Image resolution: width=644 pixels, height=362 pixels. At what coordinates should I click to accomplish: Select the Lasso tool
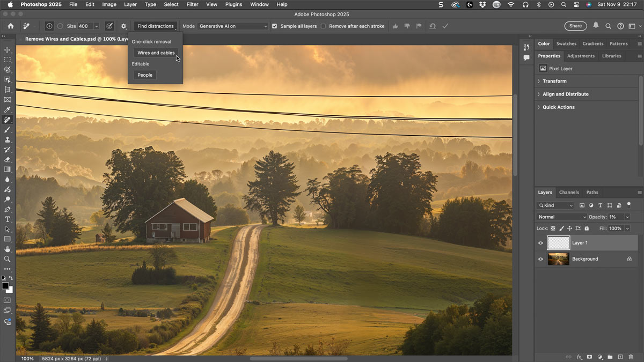(x=8, y=70)
